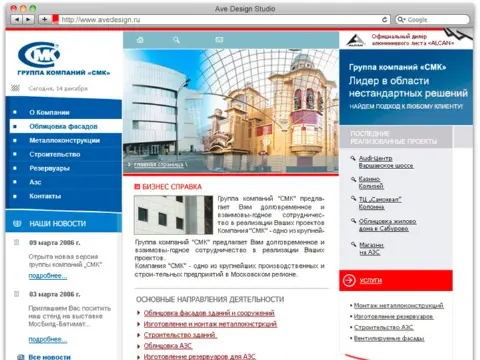The width and height of the screenshot is (480, 360).
Task: Open Изготовление резервуаров для АЗС link
Action: 199,356
